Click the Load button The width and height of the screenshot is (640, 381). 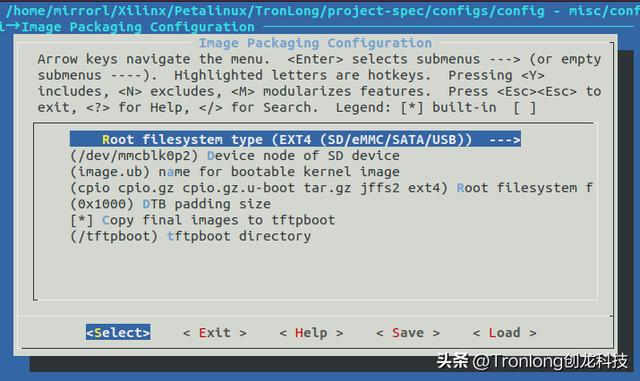pos(504,333)
